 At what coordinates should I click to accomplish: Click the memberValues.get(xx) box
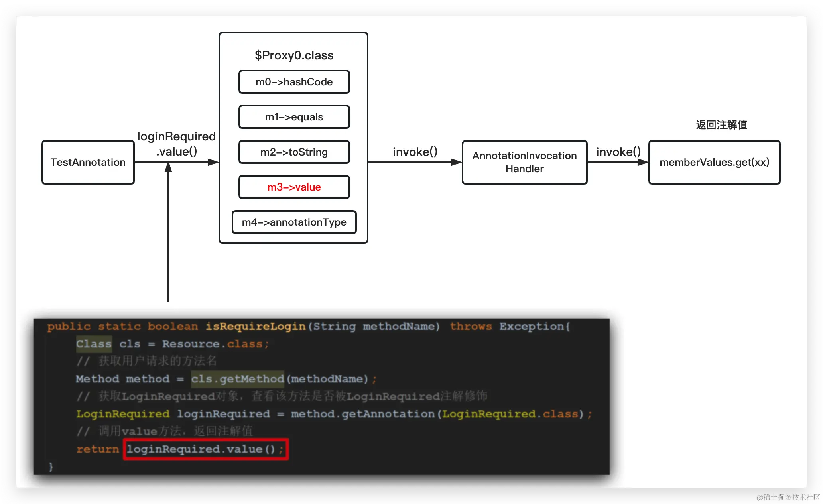pos(714,162)
